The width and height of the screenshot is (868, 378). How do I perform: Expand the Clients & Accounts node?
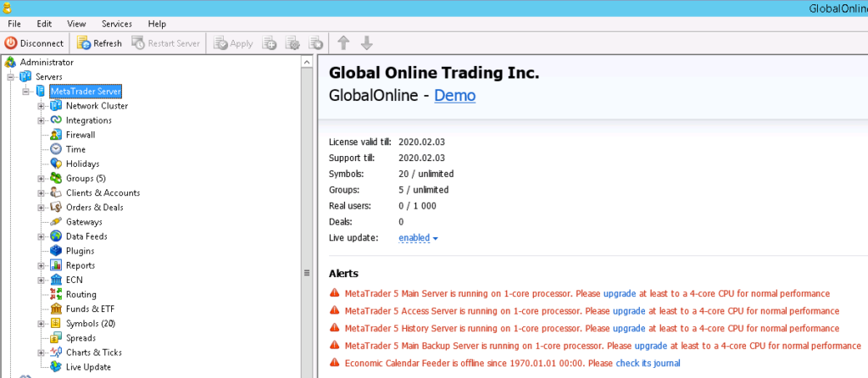(41, 192)
